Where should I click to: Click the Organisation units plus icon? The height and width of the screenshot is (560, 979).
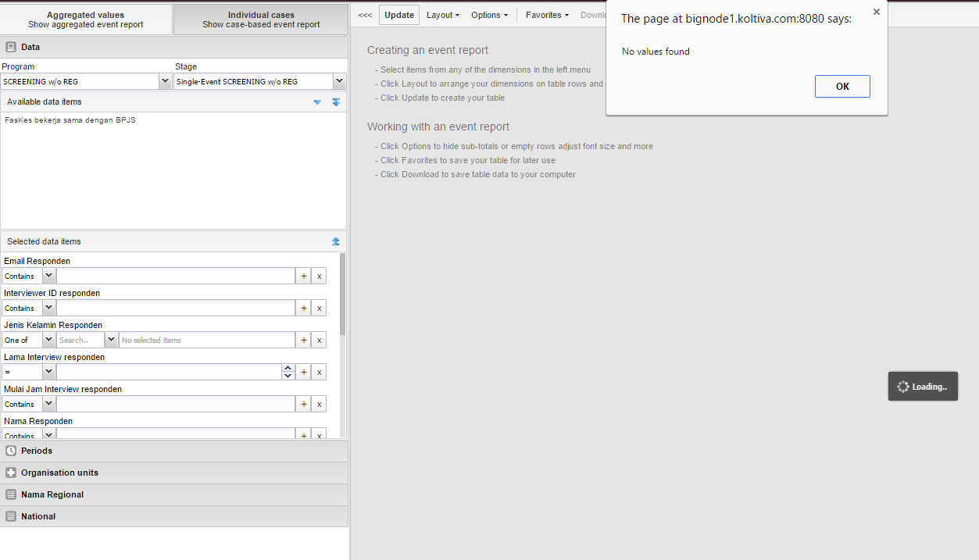pos(11,473)
